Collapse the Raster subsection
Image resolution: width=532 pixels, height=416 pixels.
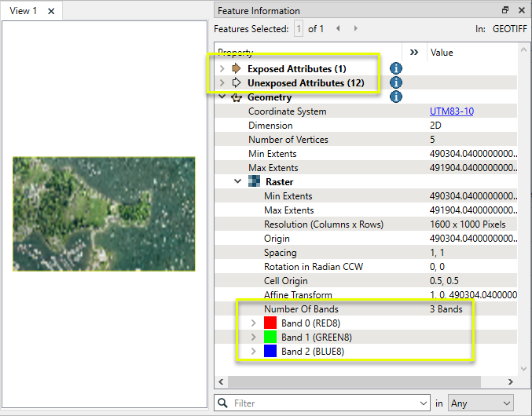(x=238, y=182)
